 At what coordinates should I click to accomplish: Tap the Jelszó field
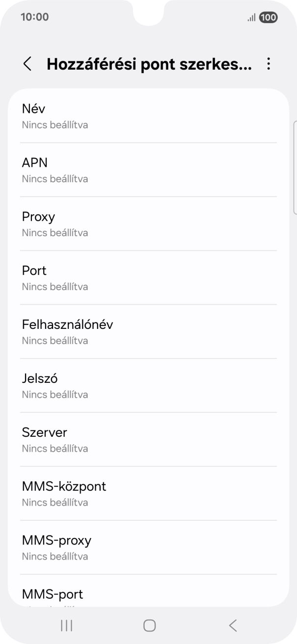coord(148,386)
